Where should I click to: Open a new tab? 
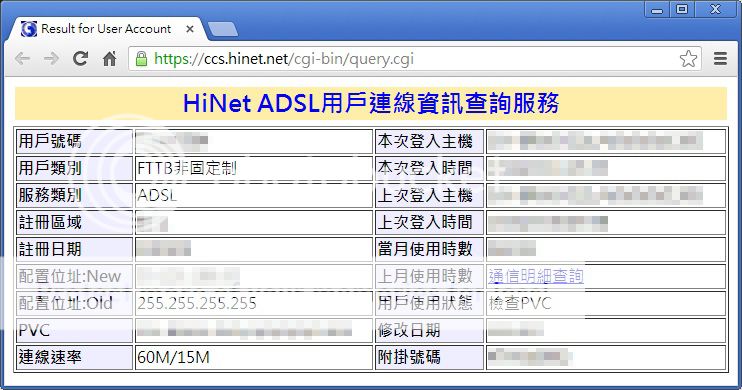point(223,29)
